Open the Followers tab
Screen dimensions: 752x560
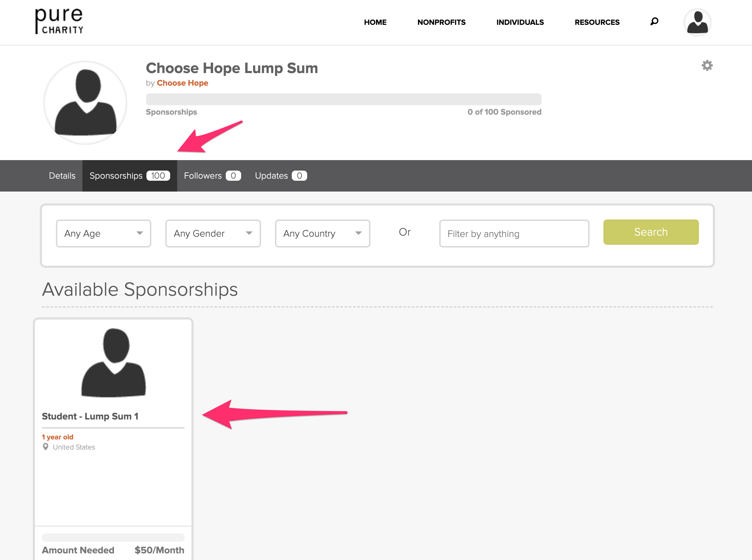coord(212,176)
